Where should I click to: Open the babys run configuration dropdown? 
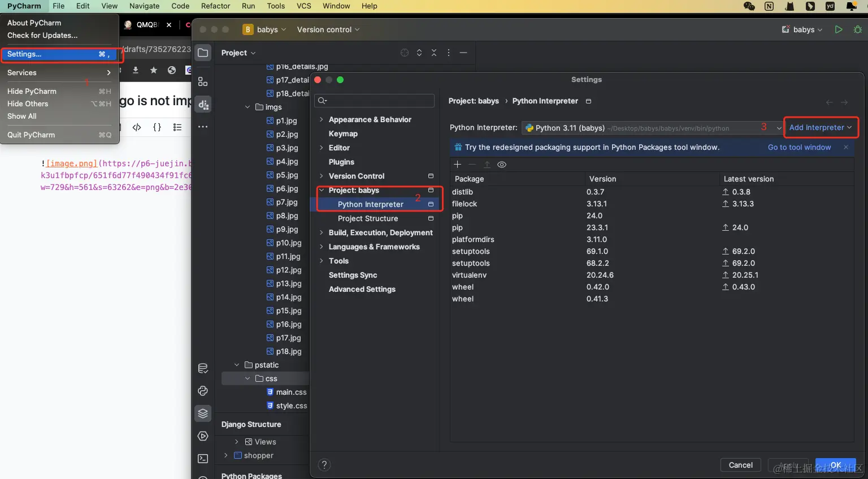[802, 29]
